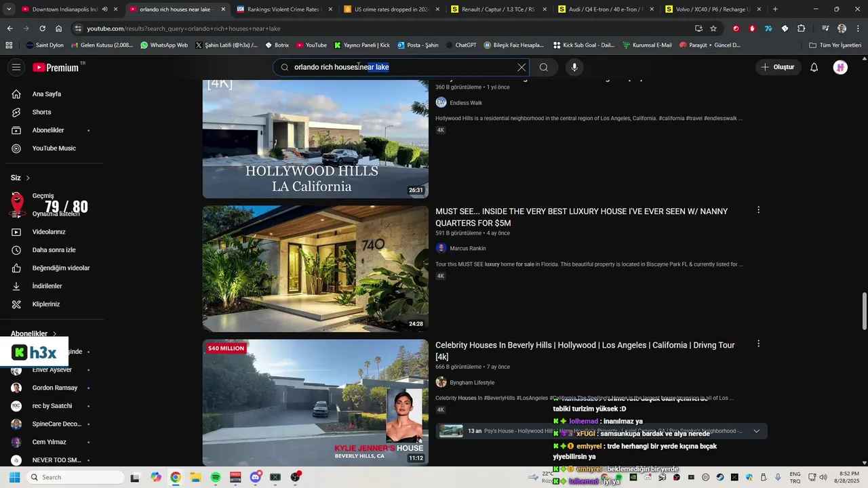Open the Chrome apps grid shortcut
This screenshot has width=868, height=488.
click(x=9, y=45)
